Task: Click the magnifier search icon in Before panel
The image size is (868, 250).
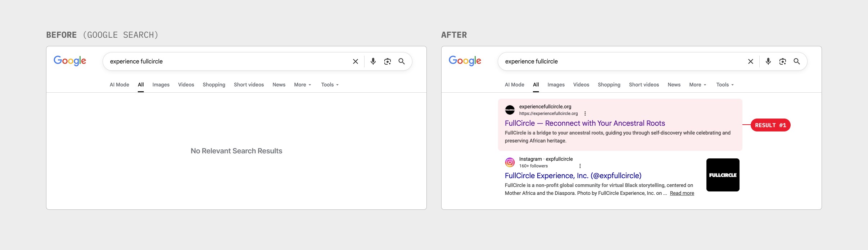Action: click(x=402, y=61)
